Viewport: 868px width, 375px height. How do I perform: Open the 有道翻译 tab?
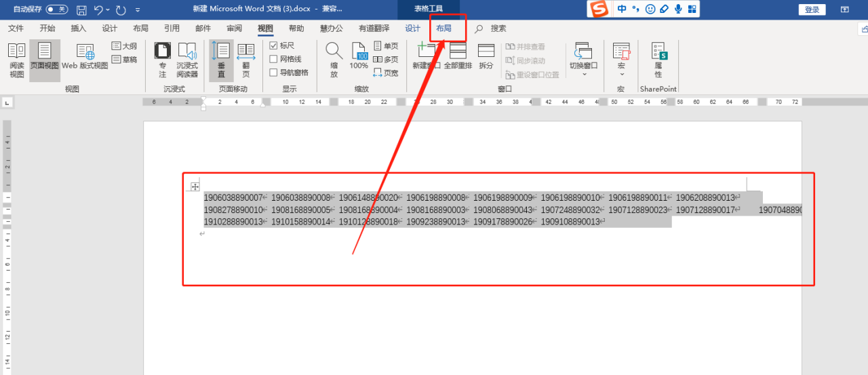pyautogui.click(x=374, y=28)
